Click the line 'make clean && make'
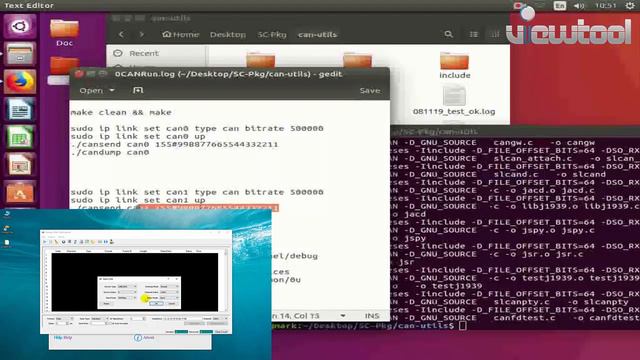Viewport: 640px width, 360px height. [x=121, y=112]
